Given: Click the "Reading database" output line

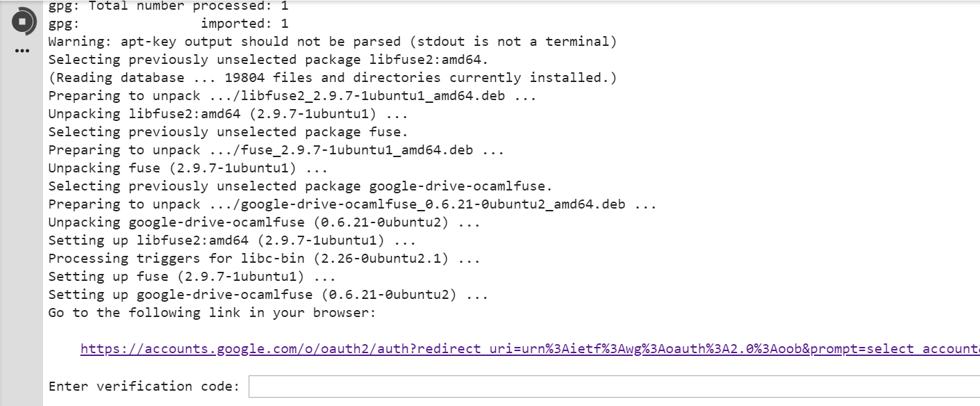Looking at the screenshot, I should [x=332, y=78].
